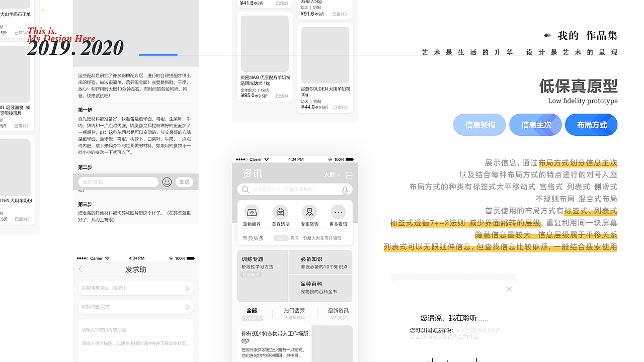Viewport: 644px width, 362px height.
Task: Toggle the 信息主次 pill button
Action: click(535, 125)
